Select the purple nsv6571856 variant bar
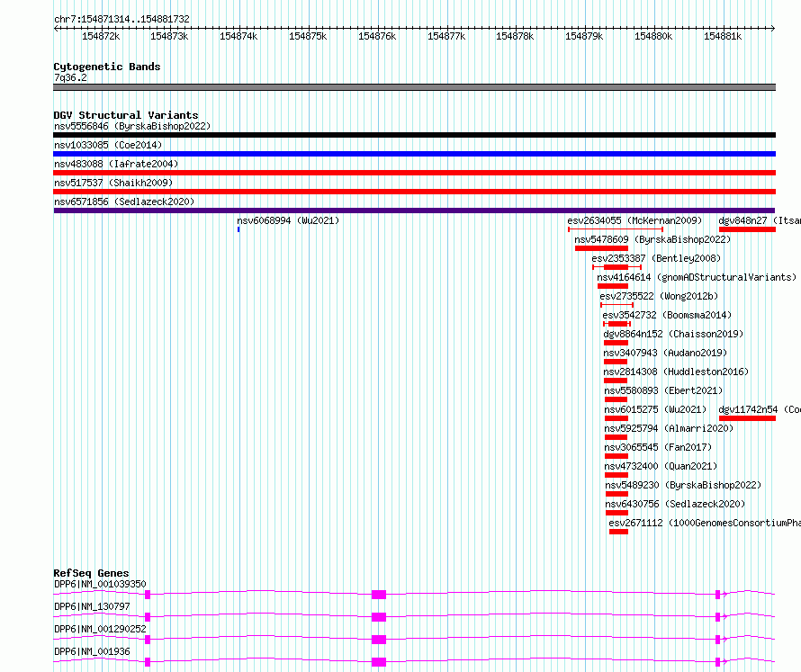 (414, 211)
